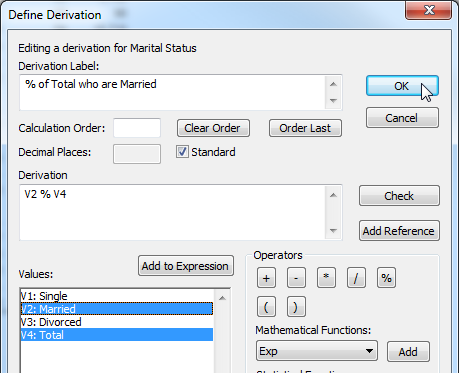Click the Calculation Order input field
The width and height of the screenshot is (459, 373).
point(137,128)
